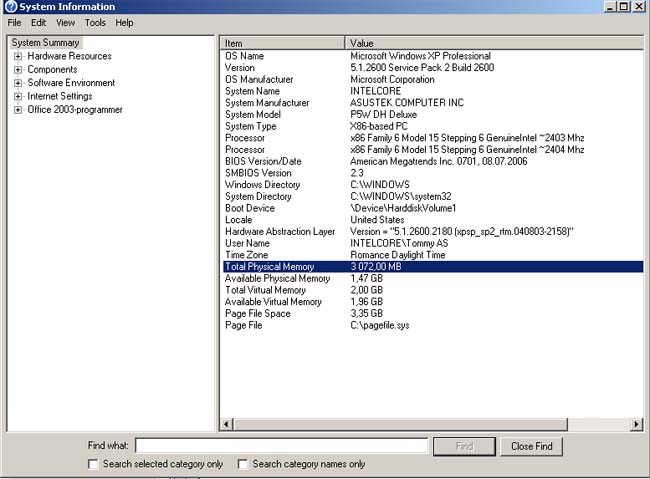Select the System Manufacturer row
This screenshot has width=650, height=479.
433,102
